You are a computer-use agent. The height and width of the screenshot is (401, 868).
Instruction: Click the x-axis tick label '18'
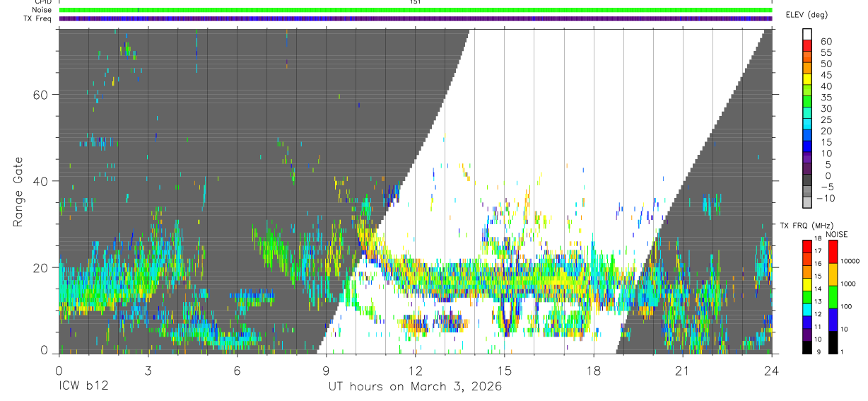click(594, 370)
